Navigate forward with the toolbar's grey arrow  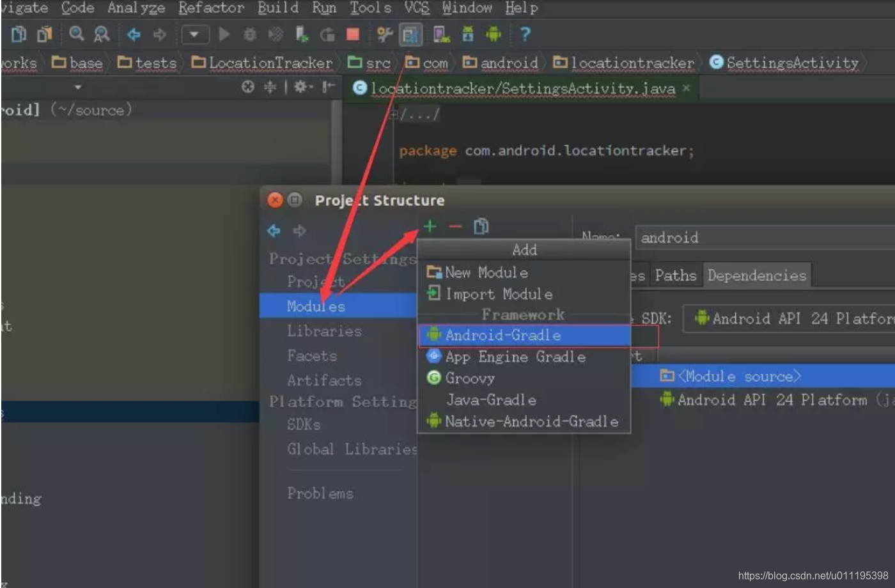pyautogui.click(x=160, y=34)
